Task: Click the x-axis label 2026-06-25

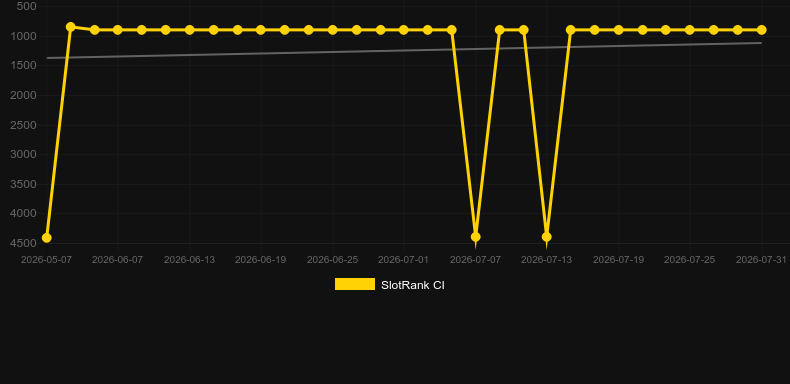Action: point(333,260)
